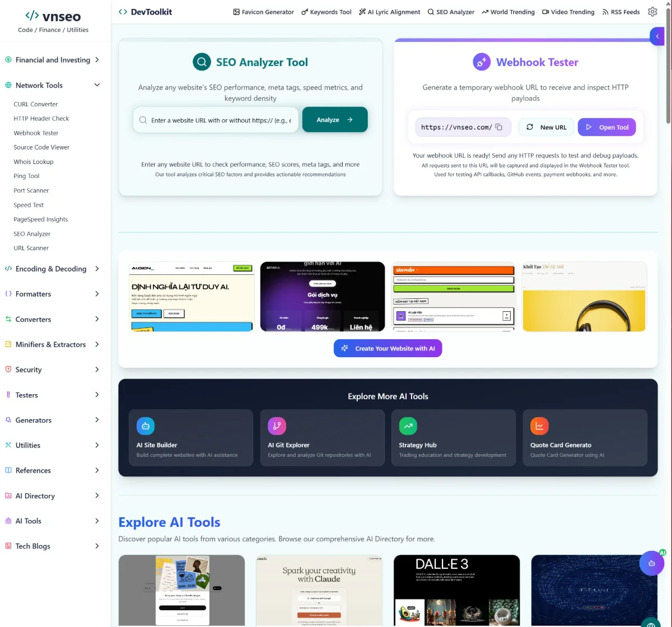Click the Quote Card Generator chart icon
Screen dimensions: 672x627
pyautogui.click(x=539, y=426)
